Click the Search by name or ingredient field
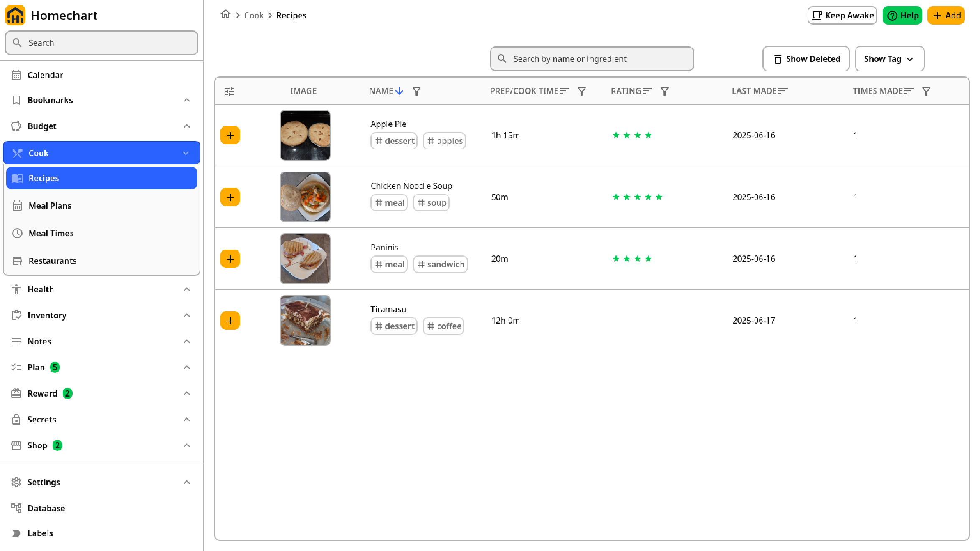 (592, 59)
